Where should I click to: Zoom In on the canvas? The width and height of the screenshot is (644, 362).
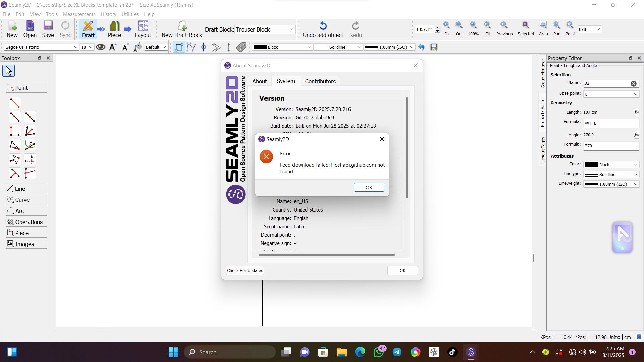pyautogui.click(x=447, y=28)
